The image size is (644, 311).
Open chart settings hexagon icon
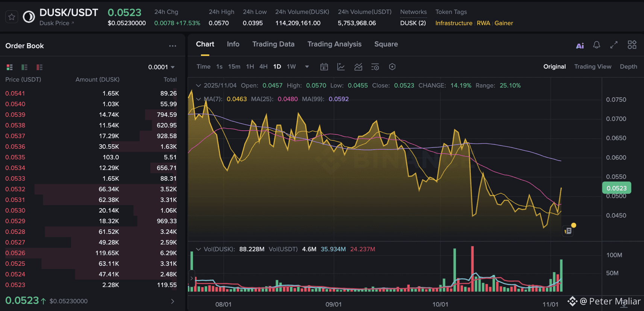click(392, 67)
